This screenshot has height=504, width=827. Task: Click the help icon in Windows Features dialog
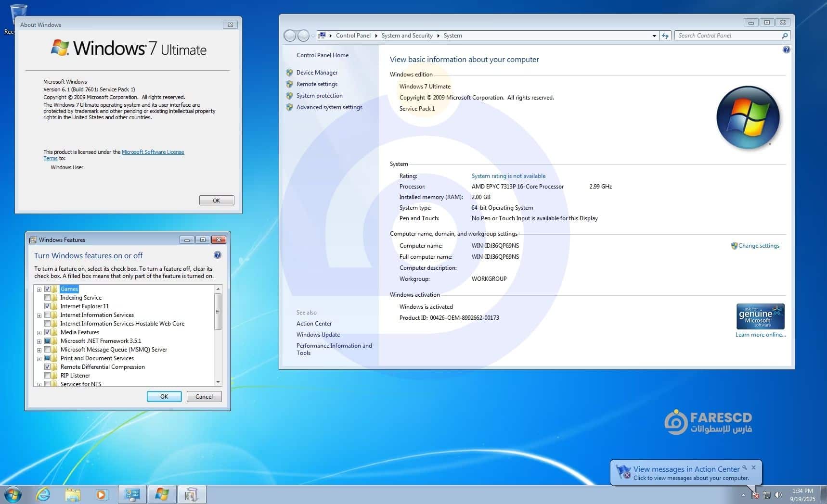218,255
